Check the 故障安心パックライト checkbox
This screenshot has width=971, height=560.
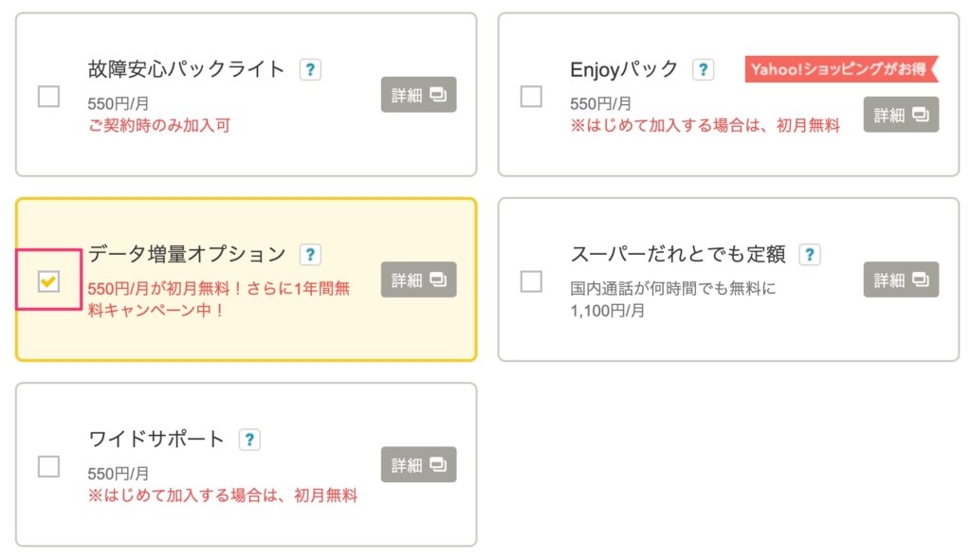[x=49, y=97]
